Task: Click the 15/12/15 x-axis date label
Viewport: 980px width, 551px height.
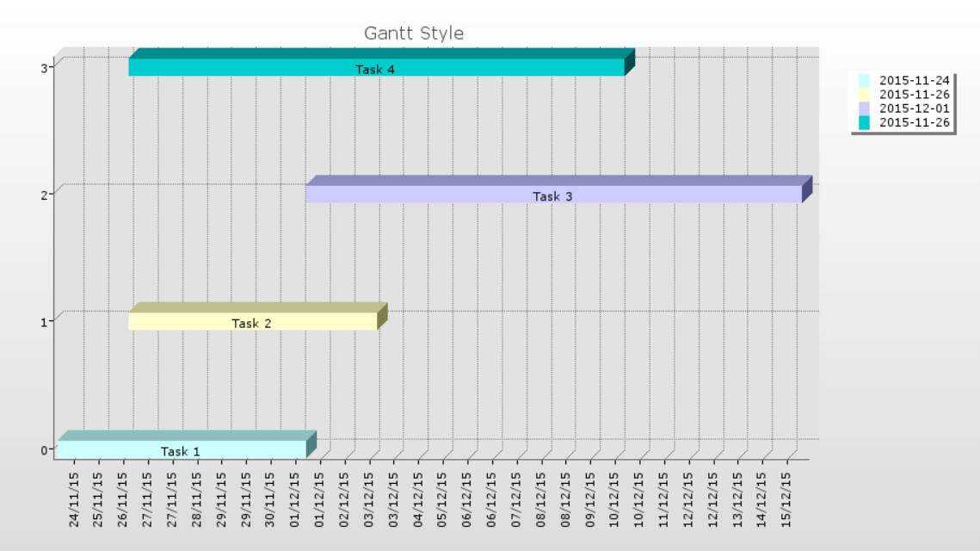Action: coord(786,499)
